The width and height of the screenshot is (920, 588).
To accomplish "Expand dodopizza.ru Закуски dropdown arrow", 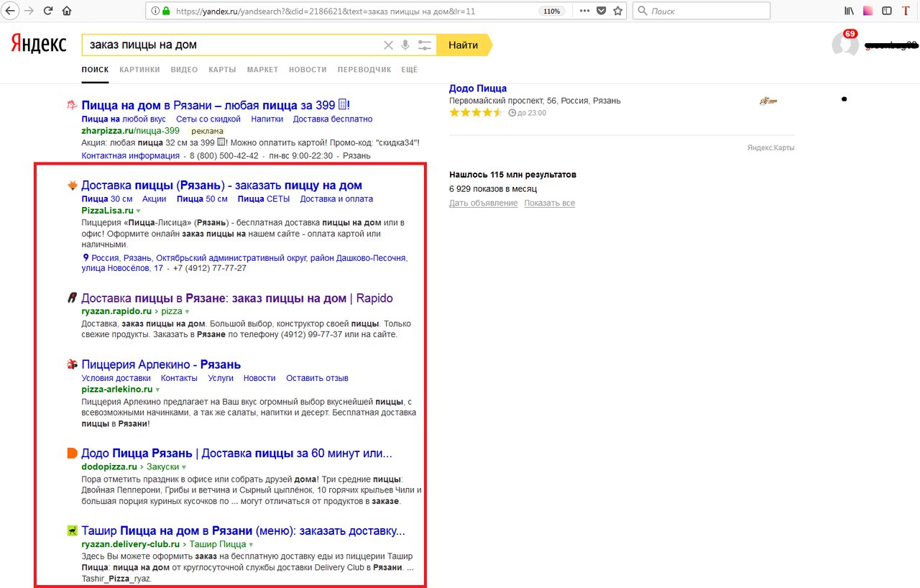I will pos(183,467).
